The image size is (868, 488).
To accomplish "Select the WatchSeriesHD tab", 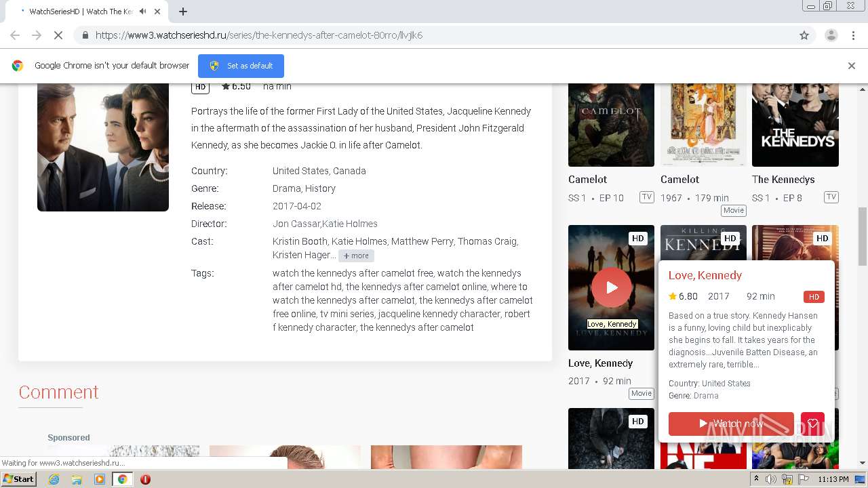I will coord(81,12).
